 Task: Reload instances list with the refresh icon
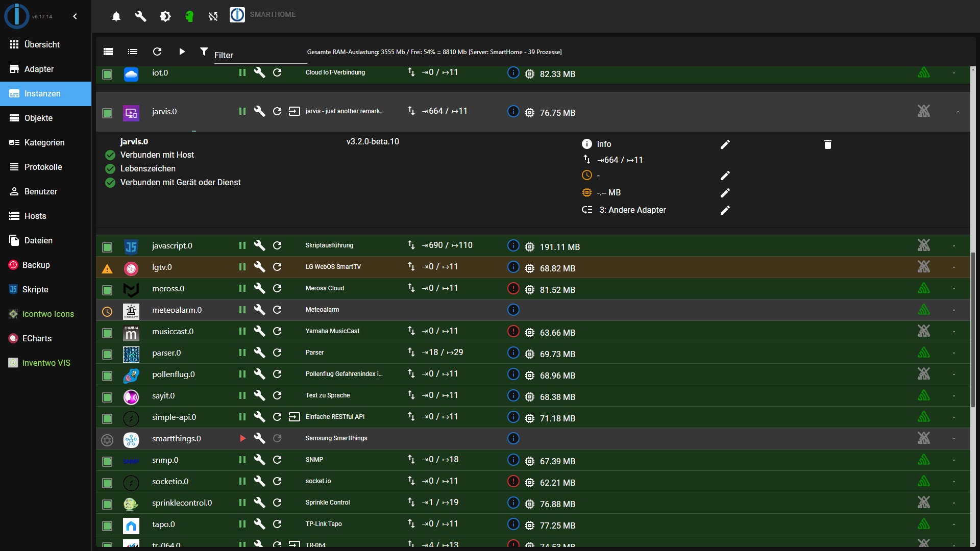(157, 52)
